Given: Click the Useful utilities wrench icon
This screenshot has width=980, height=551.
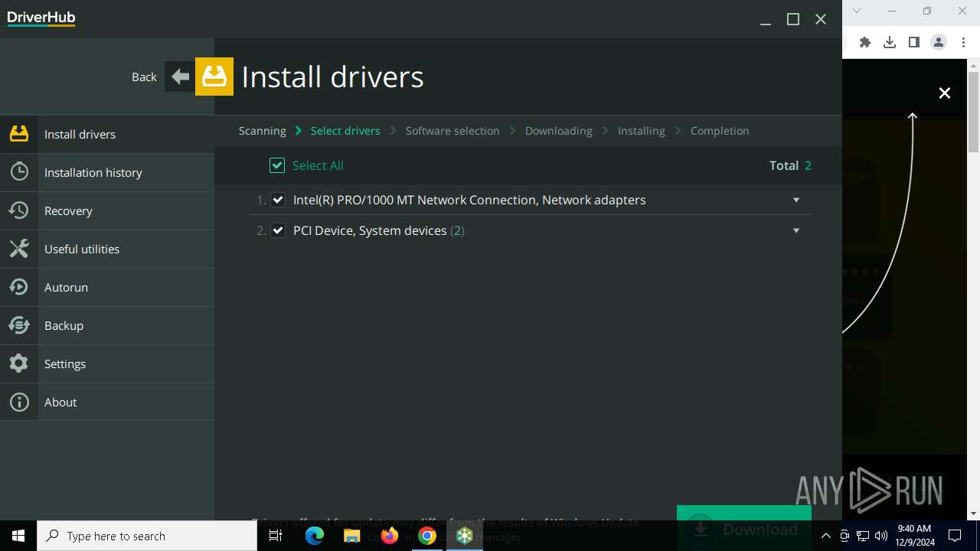Looking at the screenshot, I should (19, 249).
